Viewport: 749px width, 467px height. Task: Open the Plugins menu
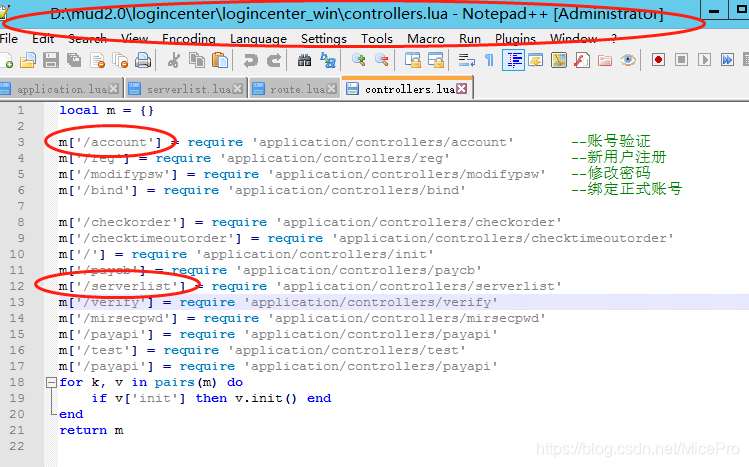point(515,38)
